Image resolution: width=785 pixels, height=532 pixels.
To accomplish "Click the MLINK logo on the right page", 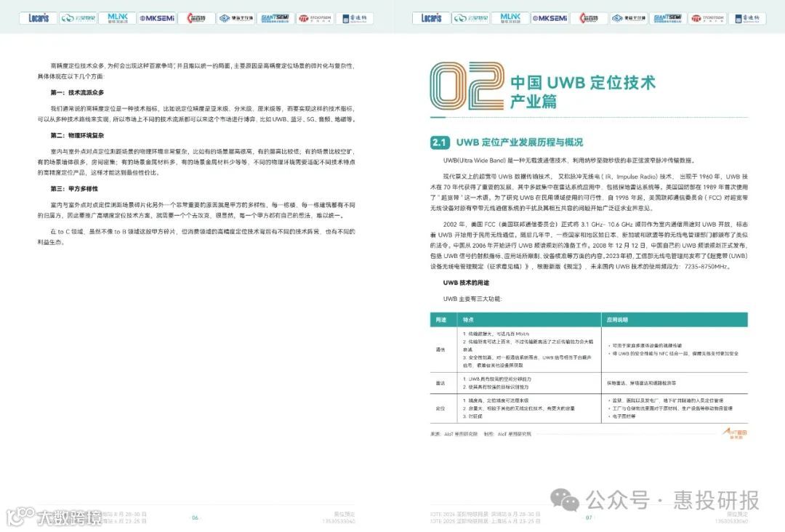I will [510, 18].
